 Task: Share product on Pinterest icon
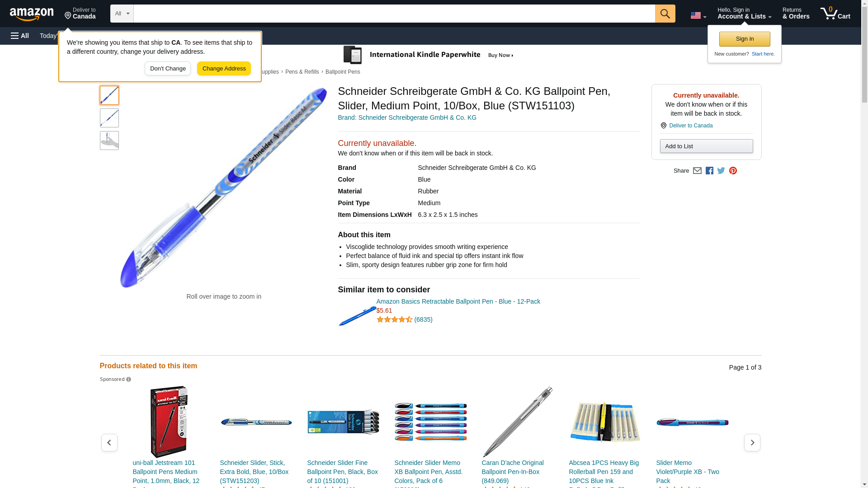pyautogui.click(x=733, y=171)
